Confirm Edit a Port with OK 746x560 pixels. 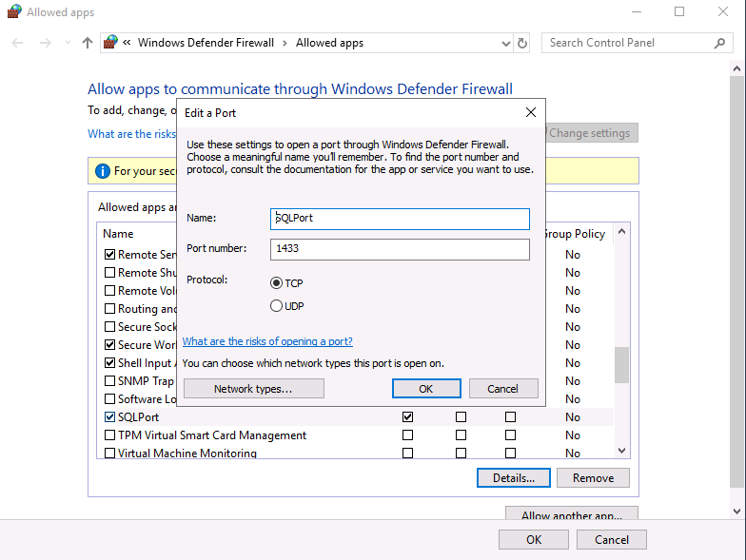pyautogui.click(x=426, y=388)
